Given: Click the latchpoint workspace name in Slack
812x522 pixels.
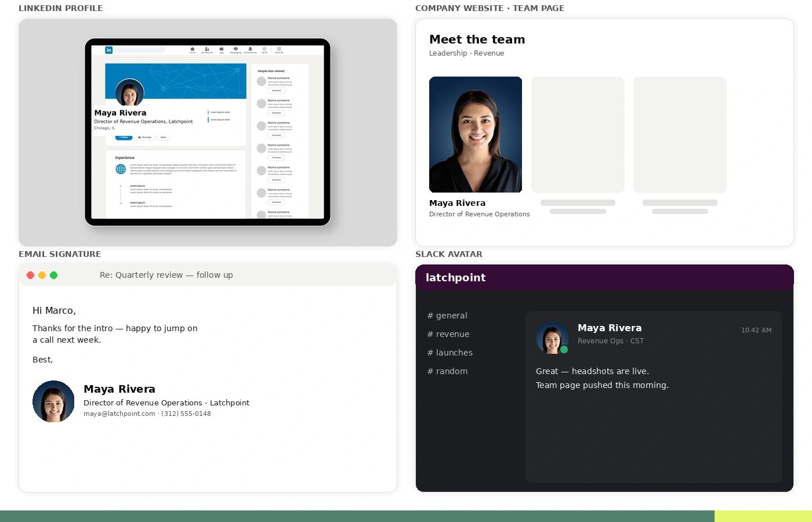Looking at the screenshot, I should (x=456, y=278).
